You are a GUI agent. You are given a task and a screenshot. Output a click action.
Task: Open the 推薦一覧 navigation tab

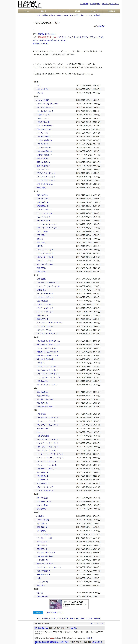point(44,11)
